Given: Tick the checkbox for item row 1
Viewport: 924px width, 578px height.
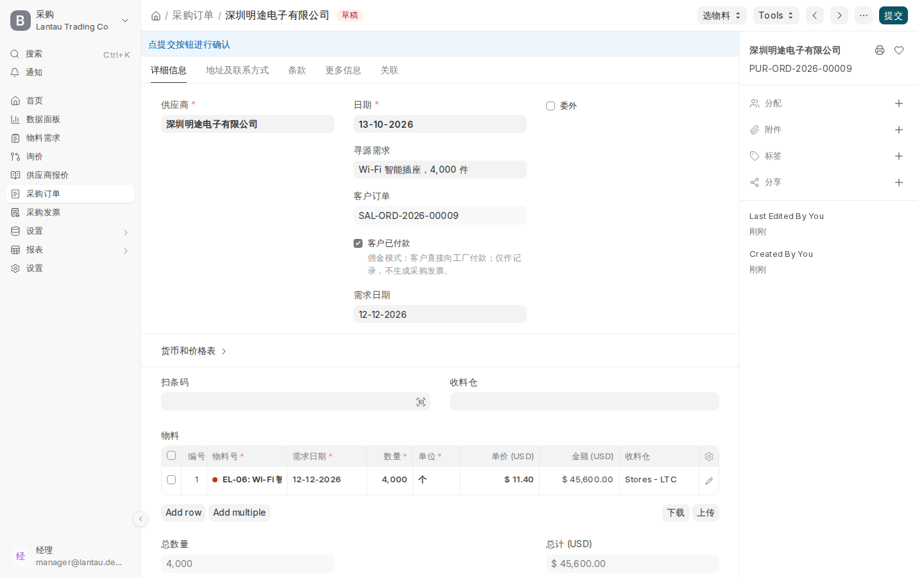Looking at the screenshot, I should pyautogui.click(x=171, y=480).
